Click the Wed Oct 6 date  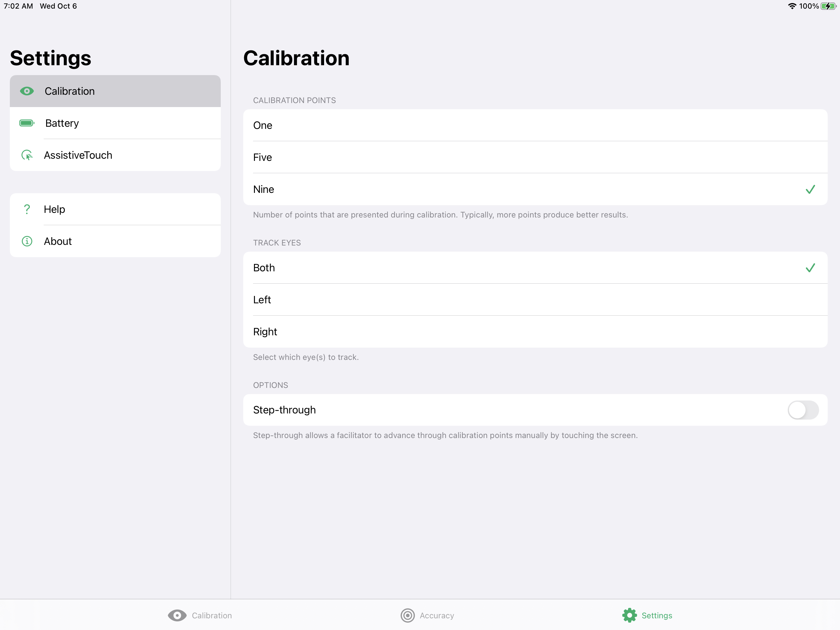58,6
